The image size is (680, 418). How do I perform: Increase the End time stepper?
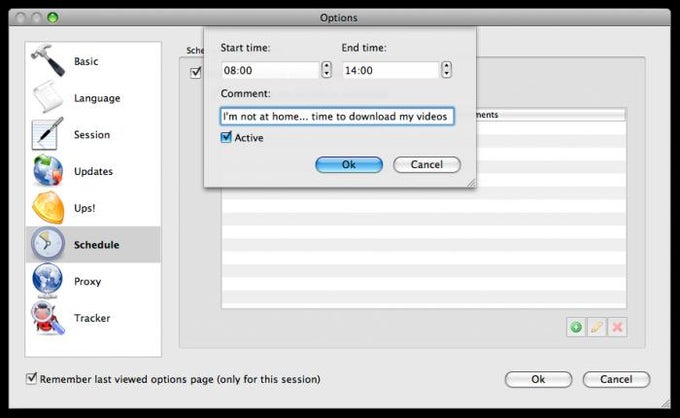[446, 65]
